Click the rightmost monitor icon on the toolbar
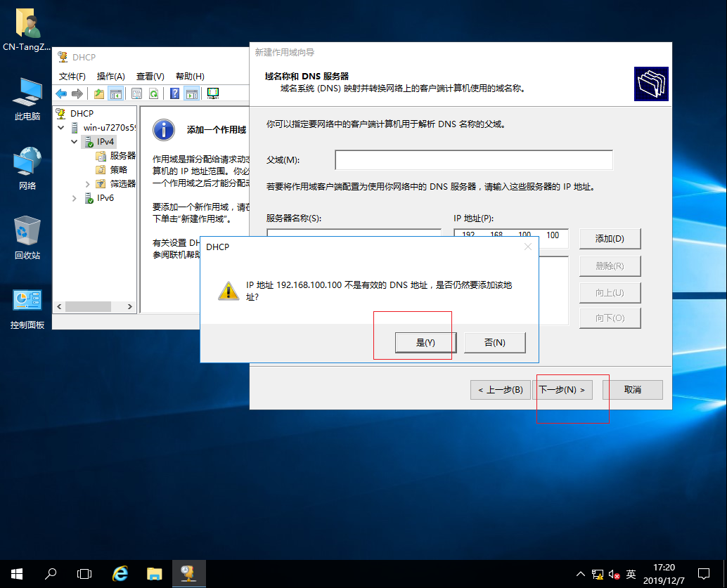The image size is (727, 588). click(x=212, y=93)
